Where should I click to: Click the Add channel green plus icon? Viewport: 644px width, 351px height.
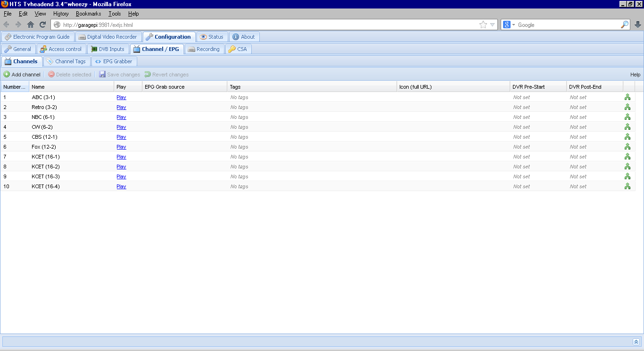pyautogui.click(x=7, y=74)
